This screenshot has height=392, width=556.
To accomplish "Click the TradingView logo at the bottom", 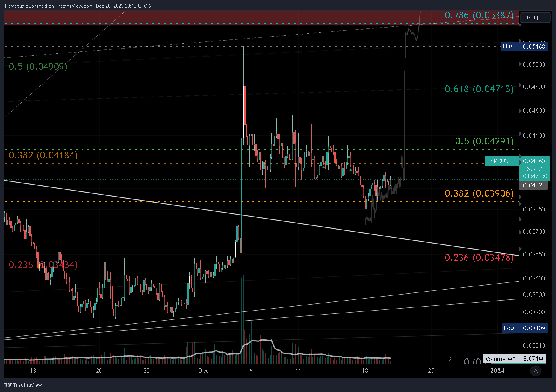I will point(23,385).
